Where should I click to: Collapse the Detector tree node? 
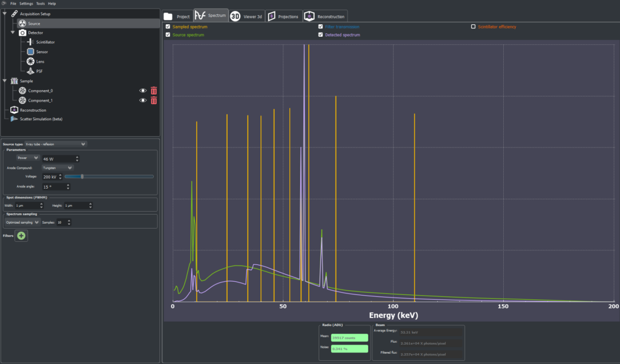[13, 33]
